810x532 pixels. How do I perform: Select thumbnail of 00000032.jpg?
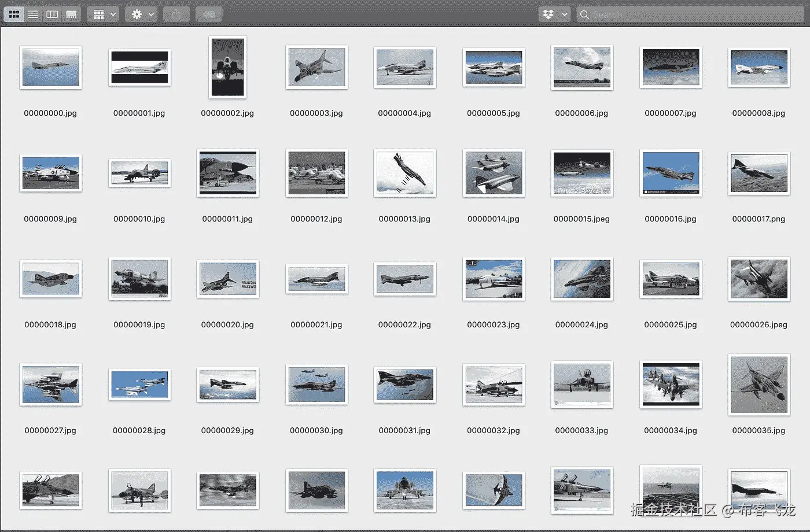pos(494,385)
